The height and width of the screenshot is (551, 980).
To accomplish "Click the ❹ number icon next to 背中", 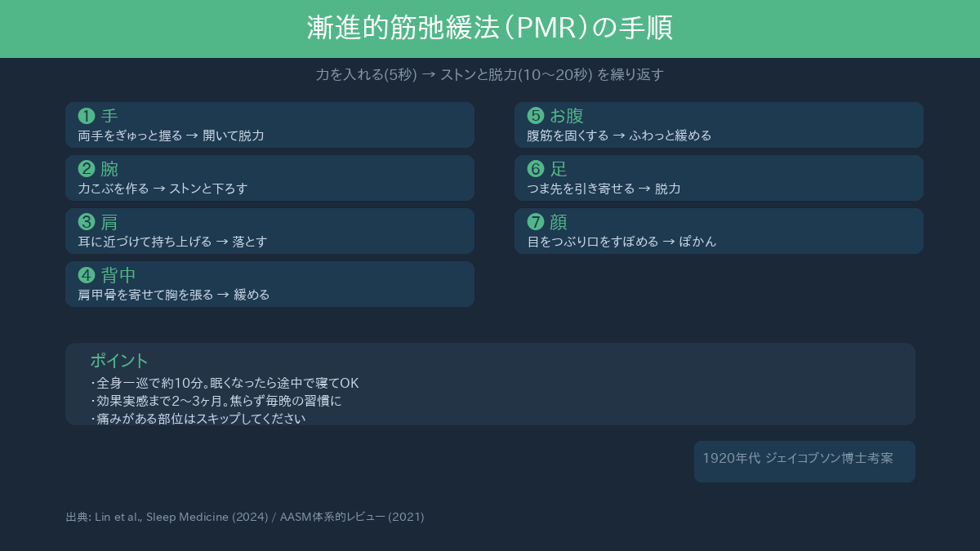I will pyautogui.click(x=85, y=275).
